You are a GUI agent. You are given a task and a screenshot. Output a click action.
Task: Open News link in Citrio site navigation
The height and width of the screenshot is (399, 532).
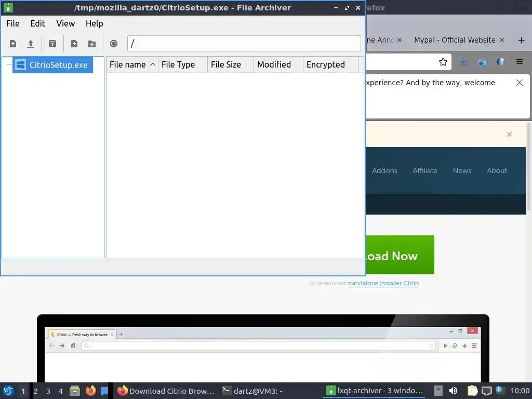click(x=462, y=170)
